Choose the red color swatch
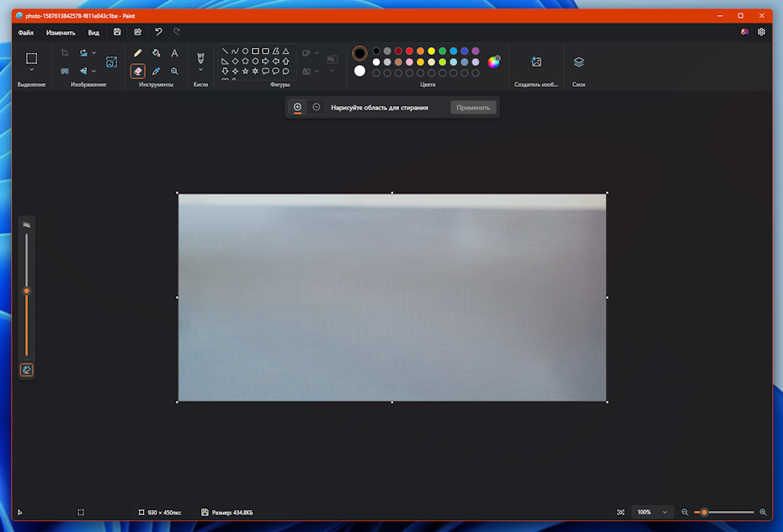Image resolution: width=783 pixels, height=532 pixels. tap(409, 51)
